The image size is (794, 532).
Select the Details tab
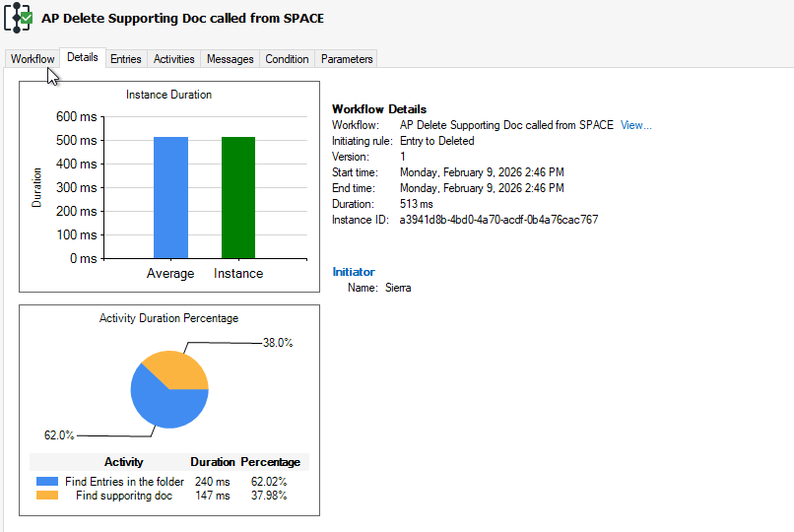pyautogui.click(x=83, y=58)
